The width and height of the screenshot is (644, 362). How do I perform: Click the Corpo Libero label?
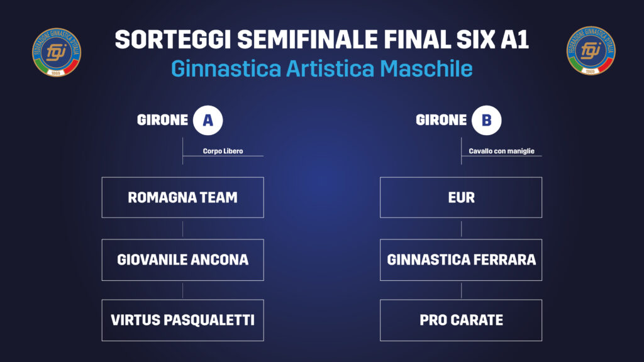[x=223, y=151]
